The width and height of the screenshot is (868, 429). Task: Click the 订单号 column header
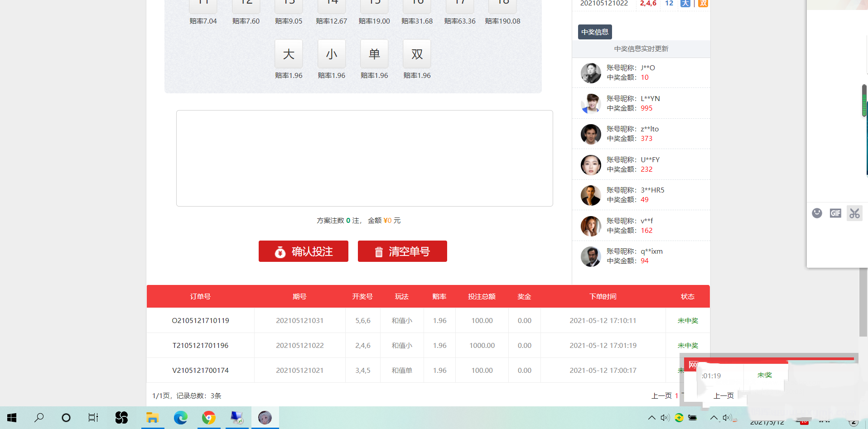pyautogui.click(x=200, y=297)
